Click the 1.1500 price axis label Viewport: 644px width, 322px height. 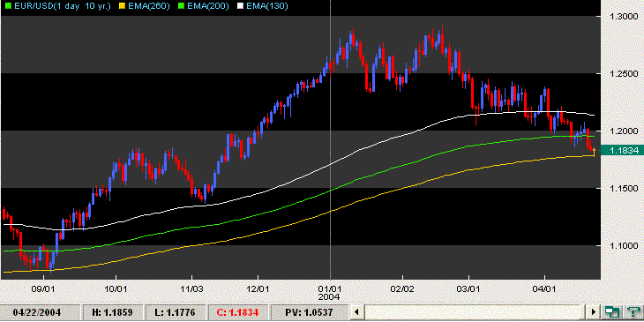pos(624,188)
